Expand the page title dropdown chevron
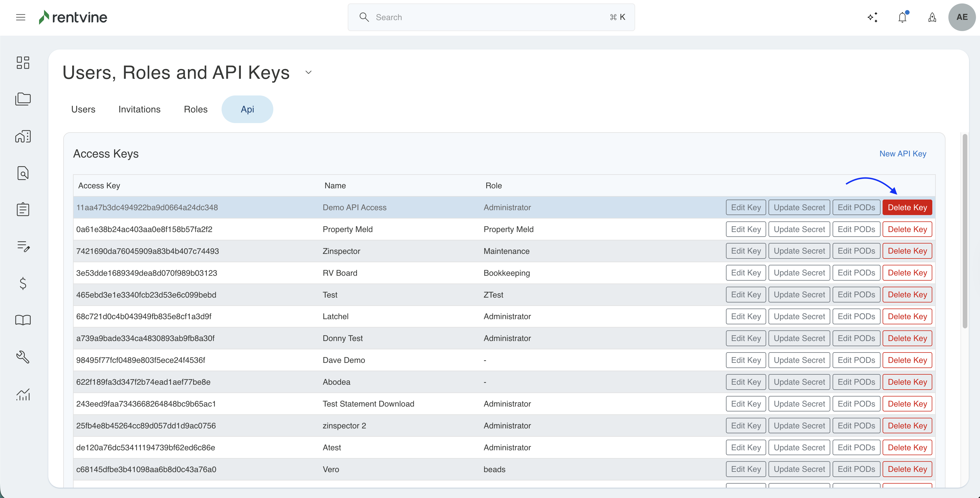The image size is (980, 498). click(309, 72)
